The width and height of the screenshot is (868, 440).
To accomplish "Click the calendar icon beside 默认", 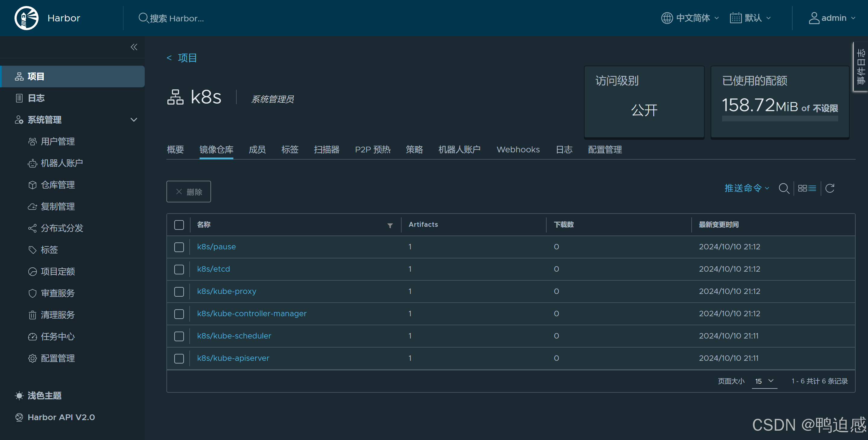I will pyautogui.click(x=736, y=18).
